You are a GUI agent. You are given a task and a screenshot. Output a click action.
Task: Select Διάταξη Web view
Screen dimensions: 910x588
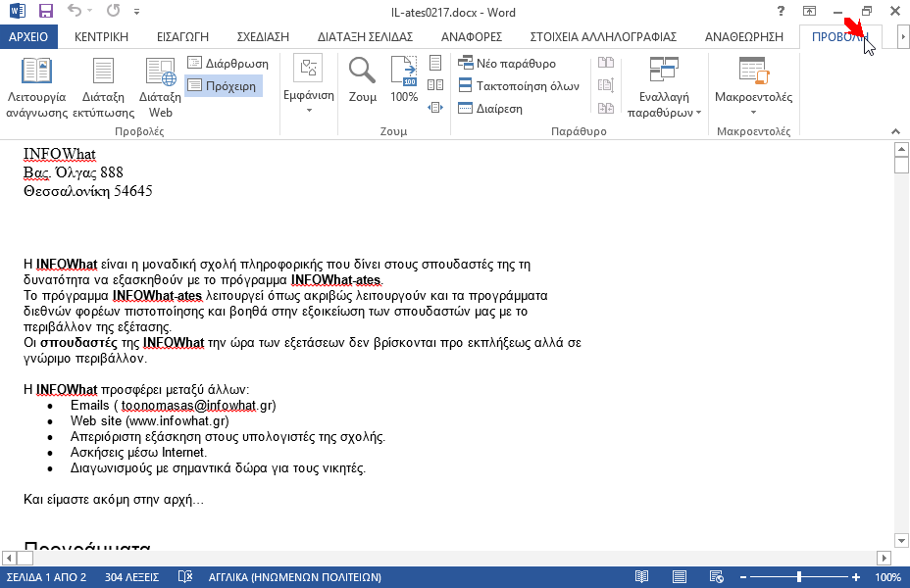[x=160, y=87]
